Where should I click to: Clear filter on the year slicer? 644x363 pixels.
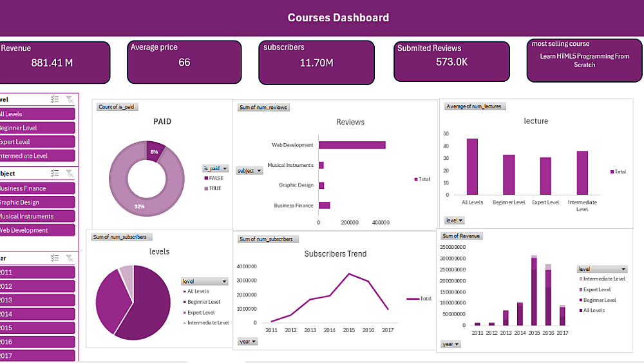tap(70, 258)
